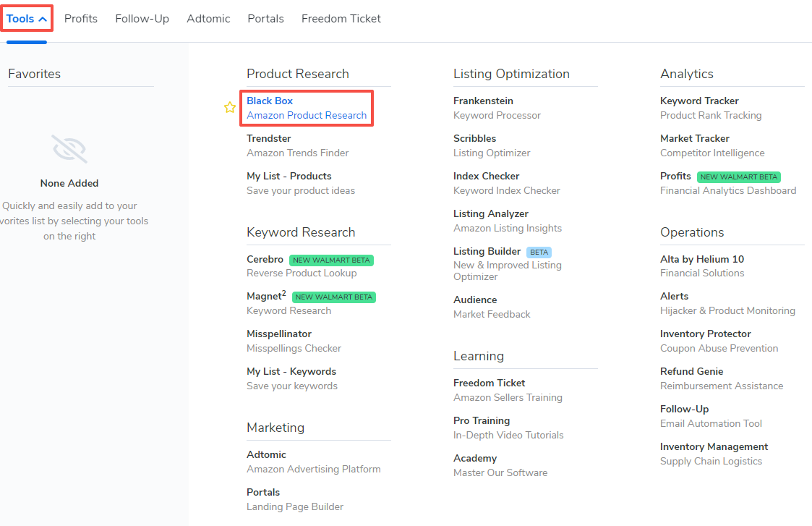Open Listing Builder beta tool
812x526 pixels.
507,264
